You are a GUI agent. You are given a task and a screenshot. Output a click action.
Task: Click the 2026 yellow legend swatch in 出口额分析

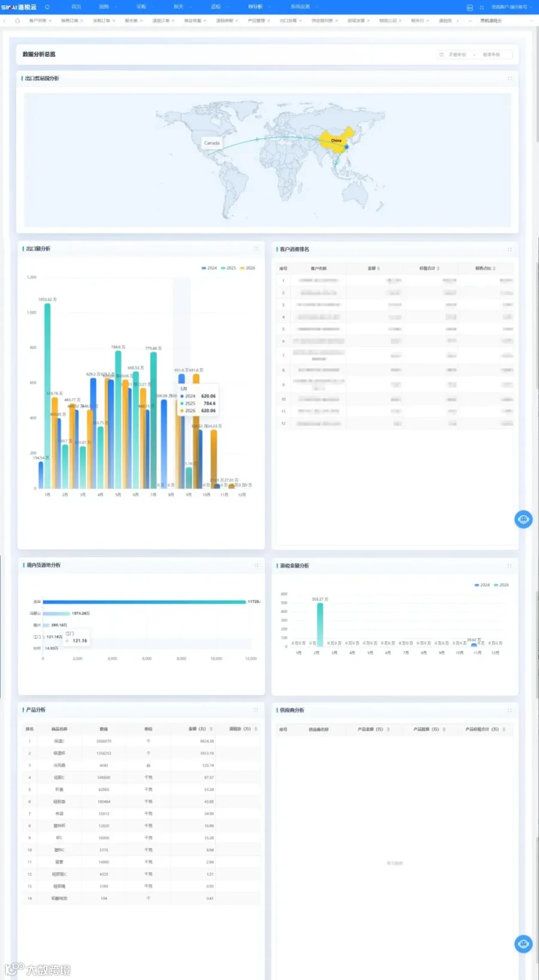(x=243, y=268)
